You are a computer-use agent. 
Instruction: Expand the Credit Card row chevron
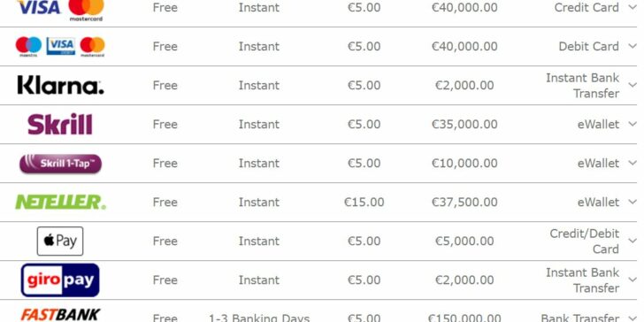coord(632,7)
